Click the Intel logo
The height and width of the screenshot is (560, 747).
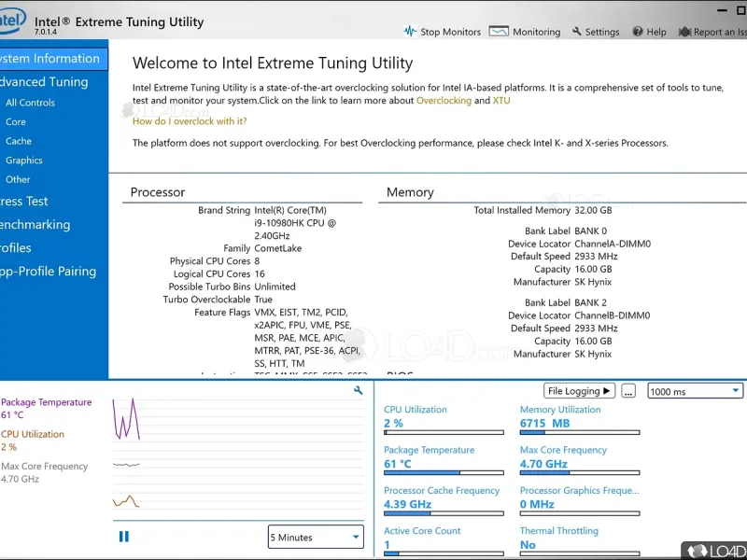[x=11, y=21]
